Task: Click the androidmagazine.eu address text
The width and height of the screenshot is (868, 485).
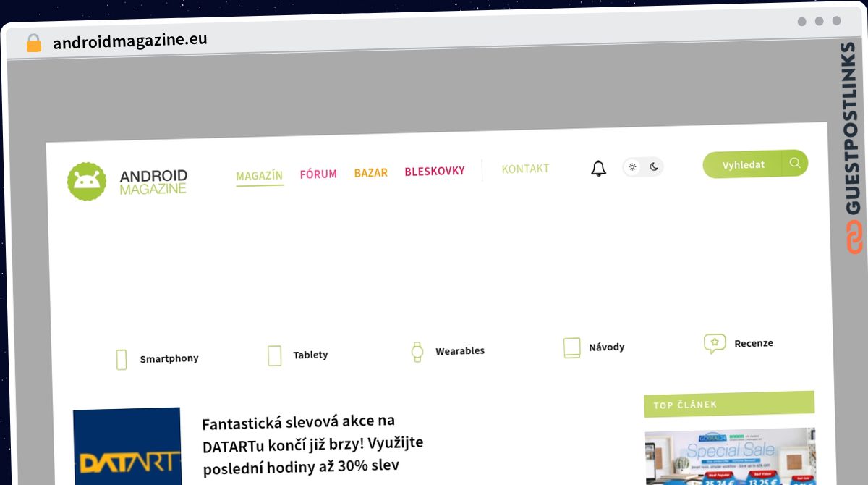Action: [130, 41]
